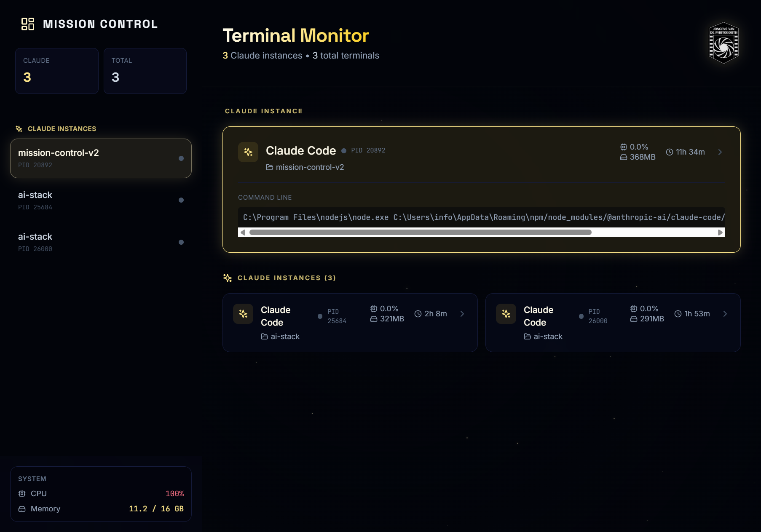Click status dot for ai-stack PID 26000

181,242
